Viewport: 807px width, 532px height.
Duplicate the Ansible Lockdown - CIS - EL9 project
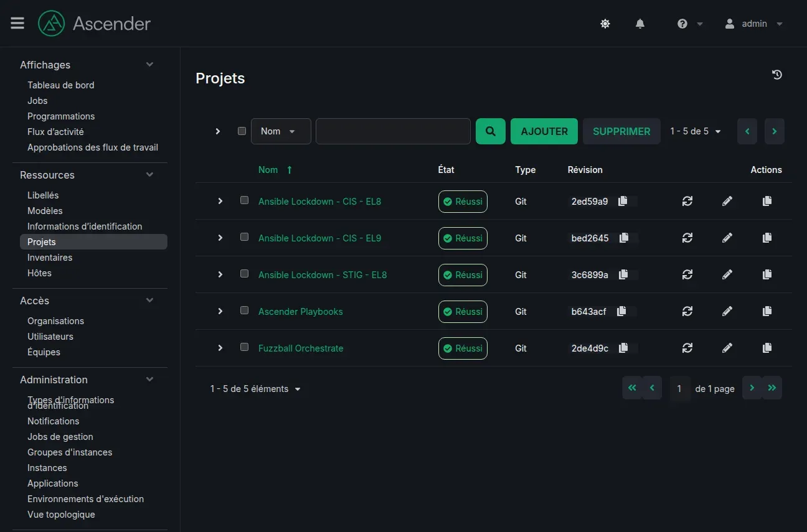pos(767,238)
